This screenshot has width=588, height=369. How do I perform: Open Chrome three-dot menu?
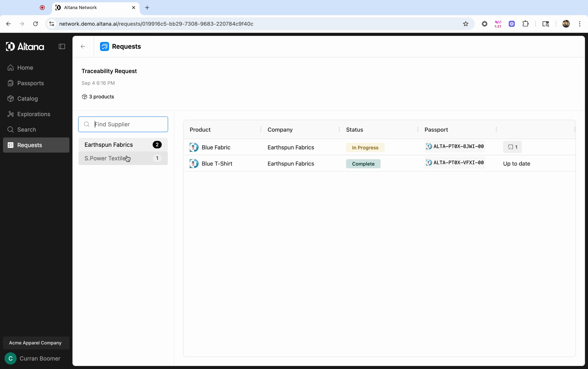click(x=580, y=24)
